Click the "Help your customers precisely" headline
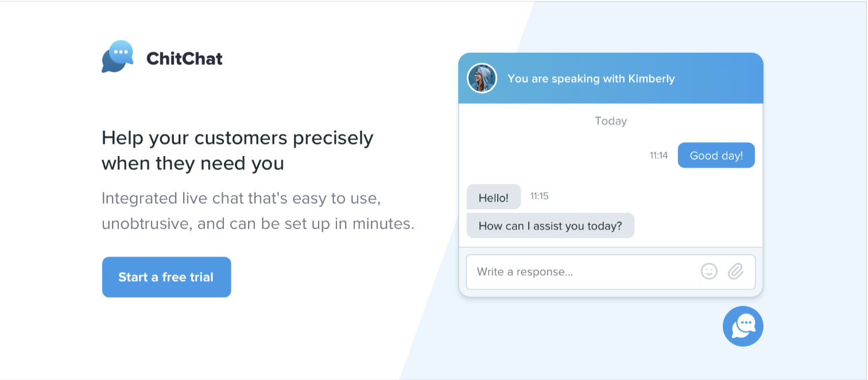 tap(237, 138)
